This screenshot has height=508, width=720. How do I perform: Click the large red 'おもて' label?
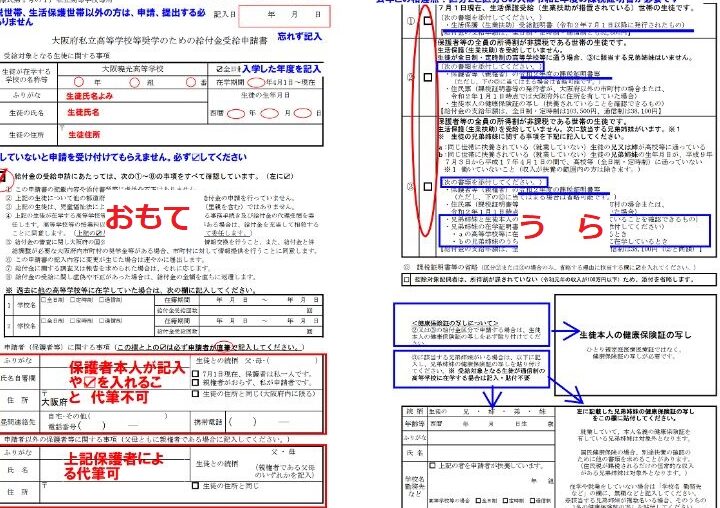pyautogui.click(x=148, y=217)
